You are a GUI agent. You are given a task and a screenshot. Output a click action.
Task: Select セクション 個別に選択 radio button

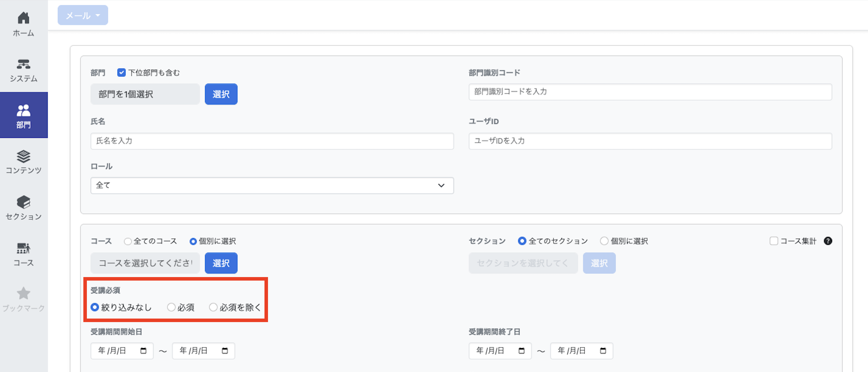pos(604,241)
